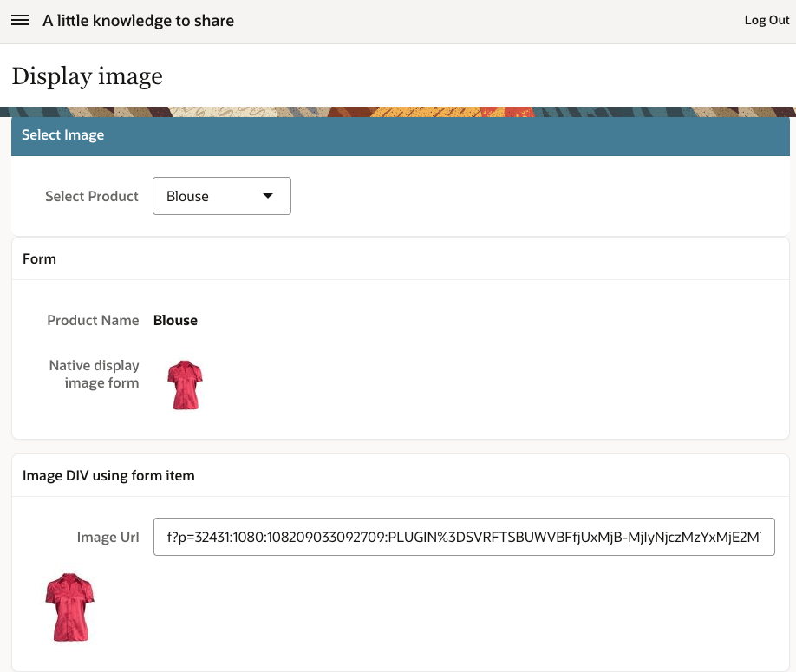
Task: Select the bold Blouse product name value
Action: (x=175, y=320)
